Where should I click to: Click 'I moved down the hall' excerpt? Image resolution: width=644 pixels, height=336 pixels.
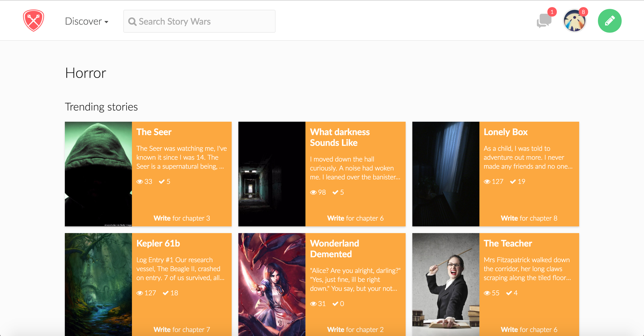tap(355, 168)
